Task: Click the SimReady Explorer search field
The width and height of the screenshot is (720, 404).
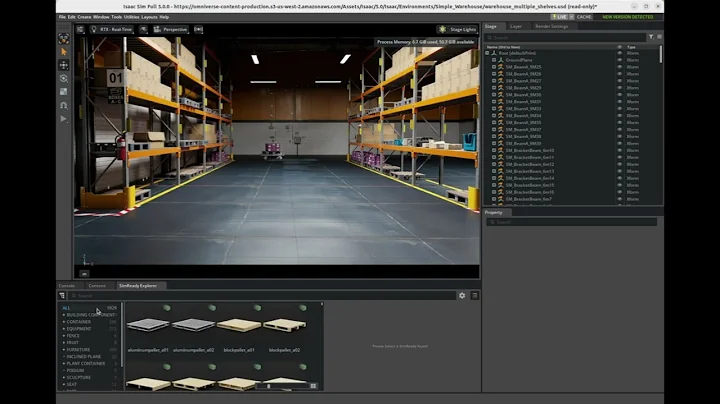Action: click(x=262, y=296)
